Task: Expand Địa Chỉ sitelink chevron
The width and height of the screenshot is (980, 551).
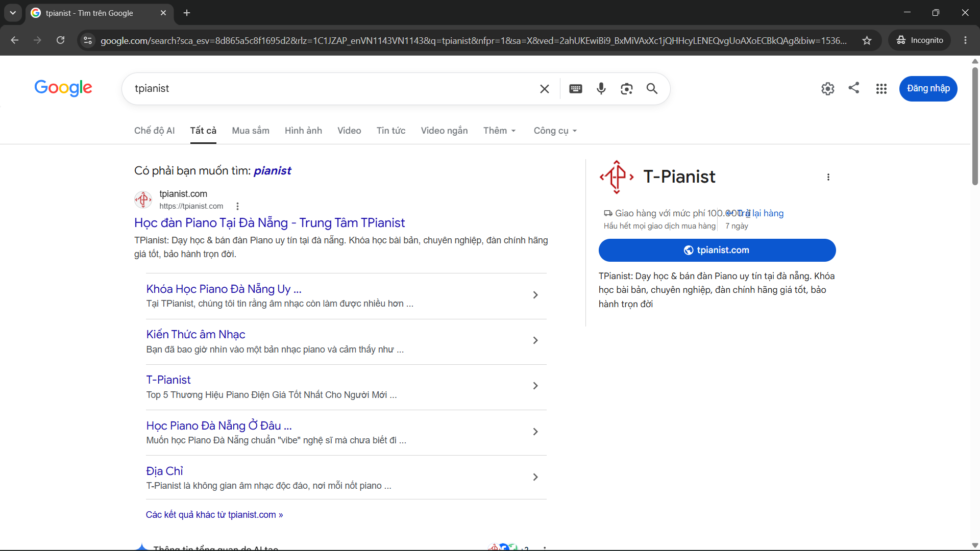Action: point(535,477)
